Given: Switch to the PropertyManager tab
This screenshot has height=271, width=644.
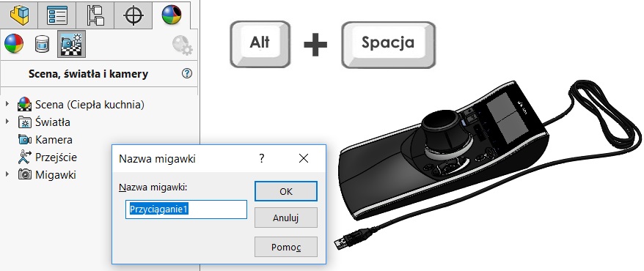Looking at the screenshot, I should coord(57,15).
